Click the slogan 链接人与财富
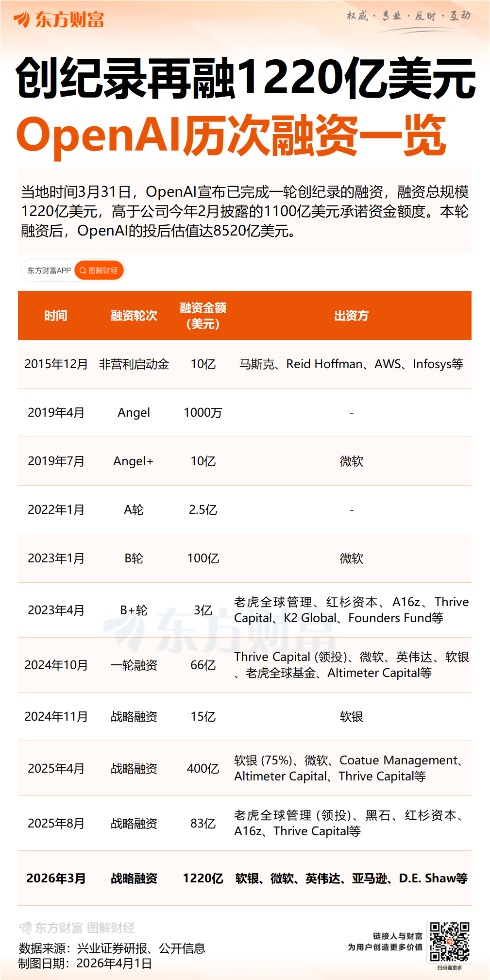Image resolution: width=490 pixels, height=980 pixels. (x=398, y=936)
